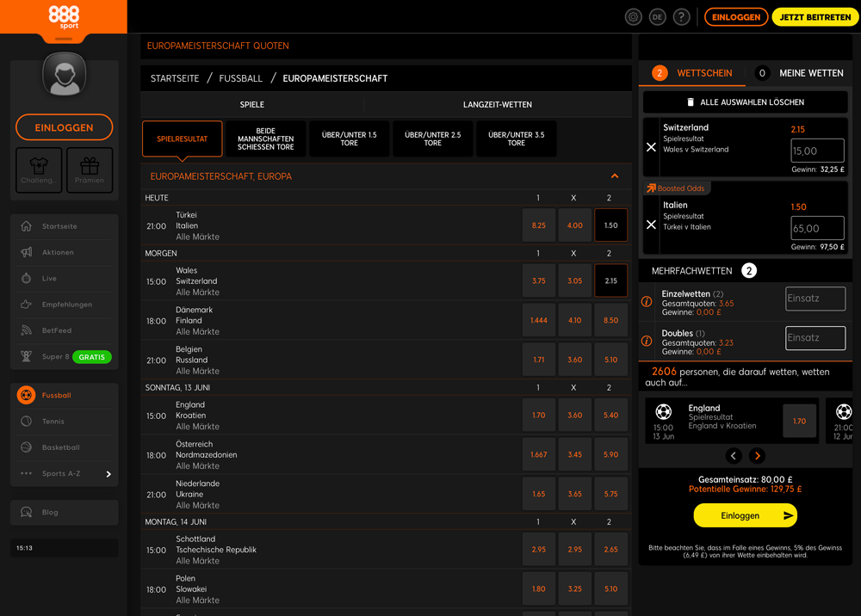The width and height of the screenshot is (861, 616).
Task: Open Live stopwatch item
Action: [65, 278]
